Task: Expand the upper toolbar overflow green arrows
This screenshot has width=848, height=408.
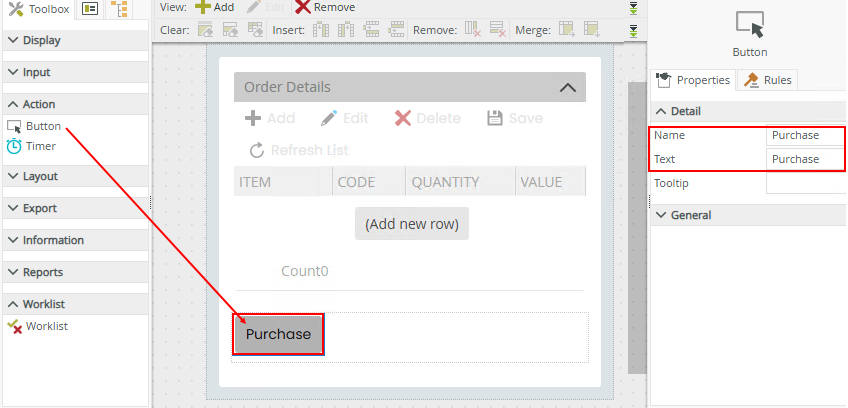Action: pyautogui.click(x=634, y=8)
